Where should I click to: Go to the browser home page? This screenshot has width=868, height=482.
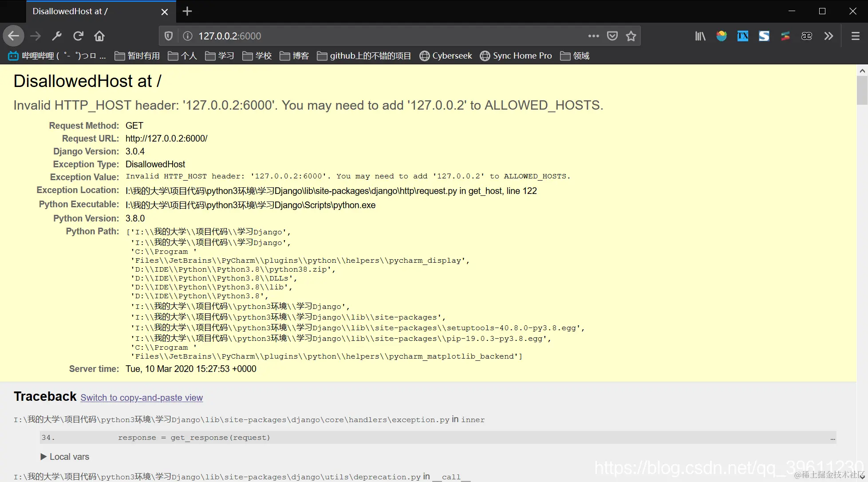coord(99,36)
